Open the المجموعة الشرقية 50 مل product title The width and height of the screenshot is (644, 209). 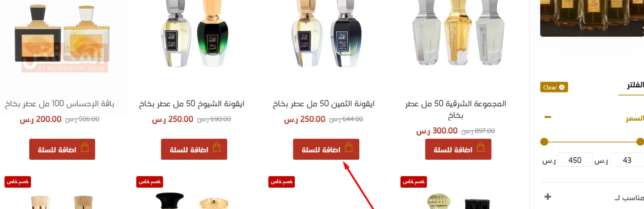(x=455, y=109)
